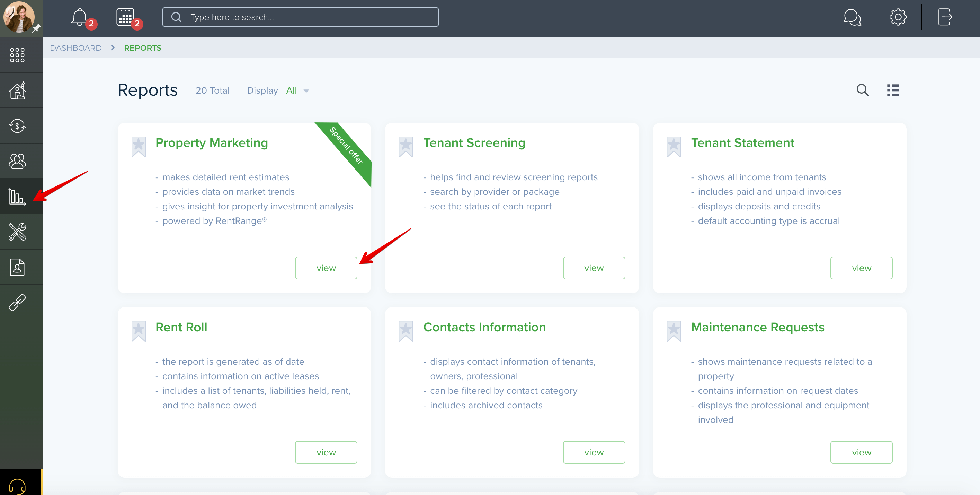The height and width of the screenshot is (495, 980).
Task: Open the contacts people icon in sidebar
Action: click(18, 161)
